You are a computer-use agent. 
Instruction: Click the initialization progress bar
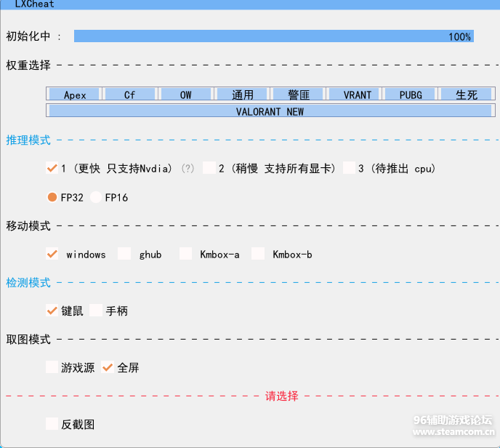click(x=273, y=36)
